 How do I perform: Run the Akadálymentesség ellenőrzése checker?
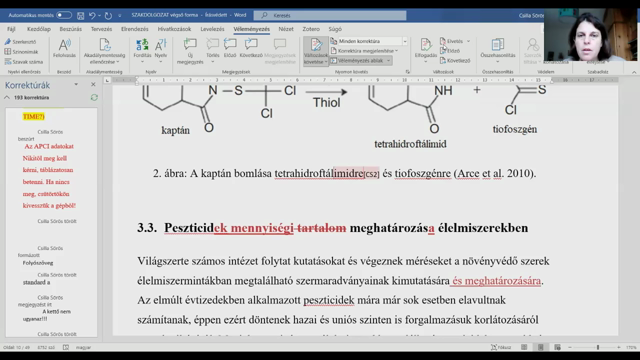104,51
